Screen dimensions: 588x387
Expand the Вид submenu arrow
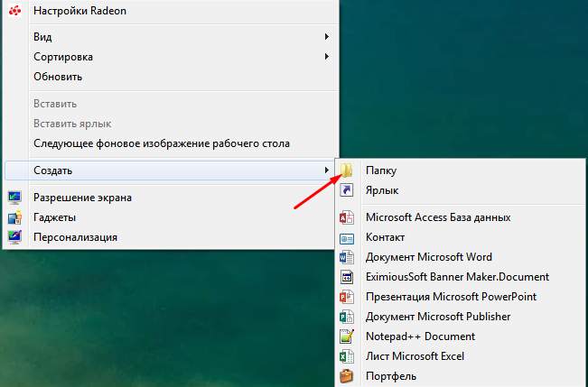(327, 37)
